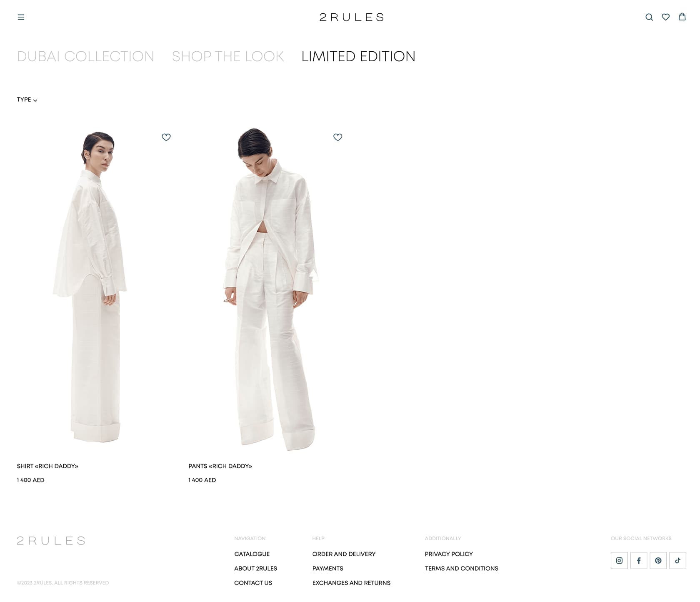
Task: Open the Exchanges and Returns link
Action: 351,583
